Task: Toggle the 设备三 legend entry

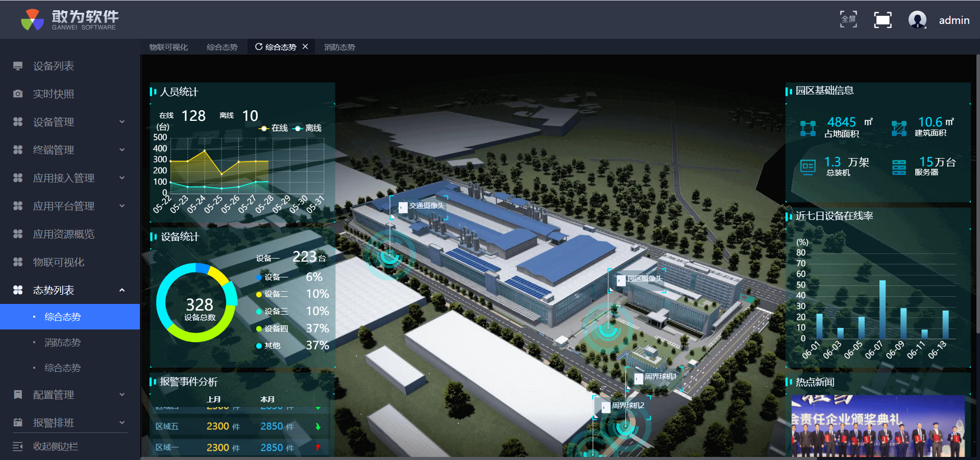Action: point(272,312)
